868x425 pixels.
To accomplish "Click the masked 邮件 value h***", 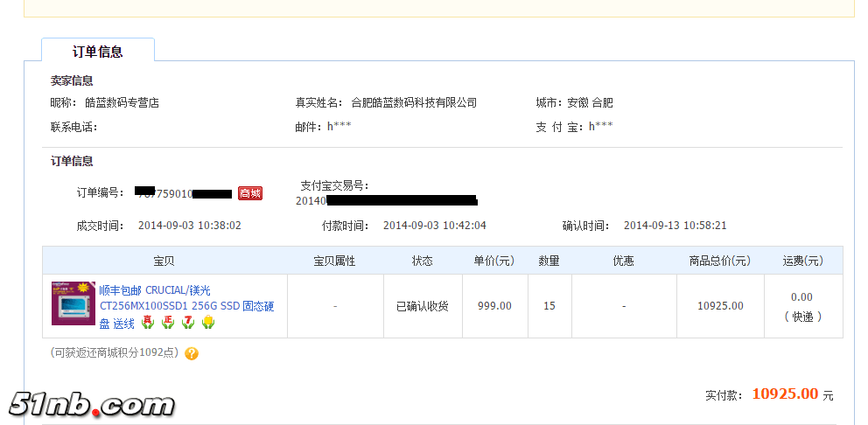I will [x=339, y=127].
